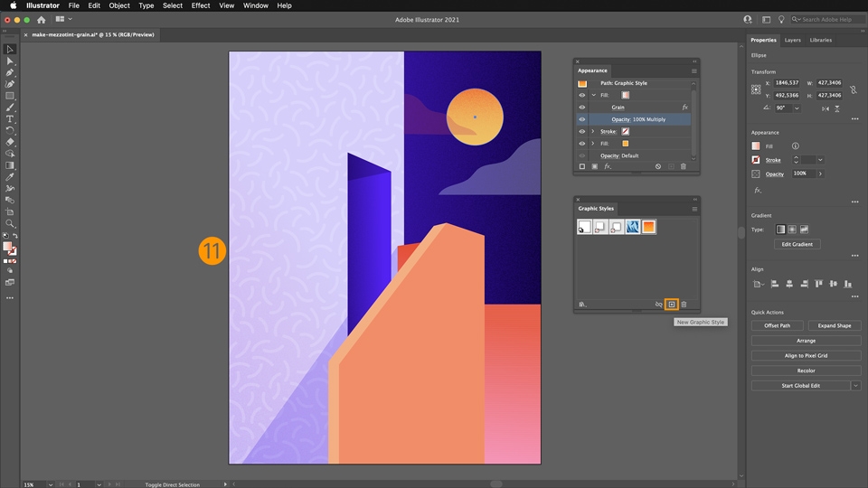Viewport: 868px width, 488px height.
Task: Toggle visibility of Stroke row
Action: (581, 132)
